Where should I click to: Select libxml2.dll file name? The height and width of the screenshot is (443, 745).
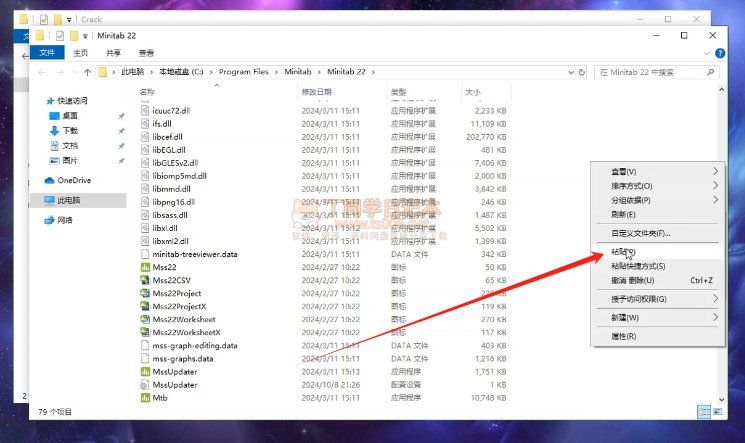click(x=171, y=241)
